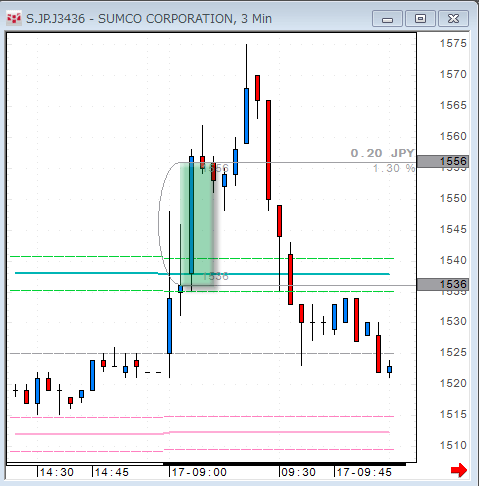Click the chart window icon in the title bar
The height and width of the screenshot is (486, 479).
pos(14,18)
